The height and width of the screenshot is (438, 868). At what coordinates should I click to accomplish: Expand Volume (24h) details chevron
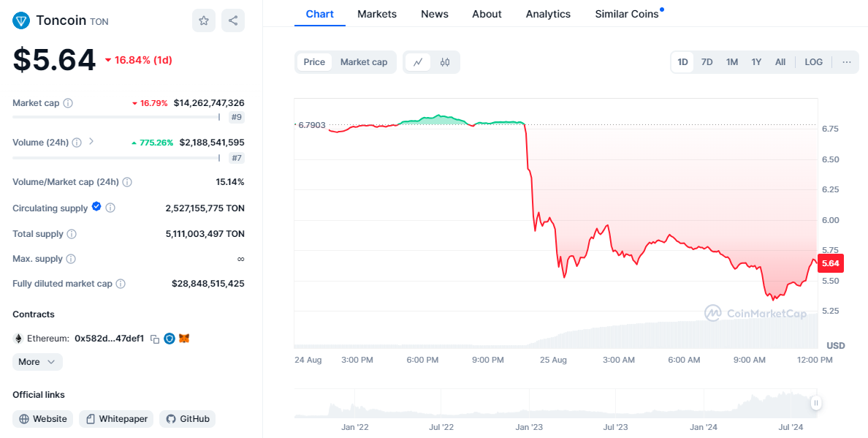(91, 142)
